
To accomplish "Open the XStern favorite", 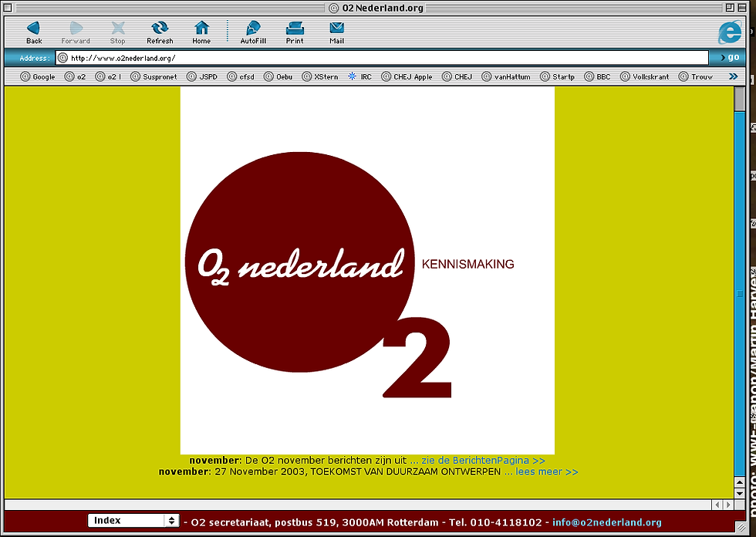I will (x=319, y=76).
